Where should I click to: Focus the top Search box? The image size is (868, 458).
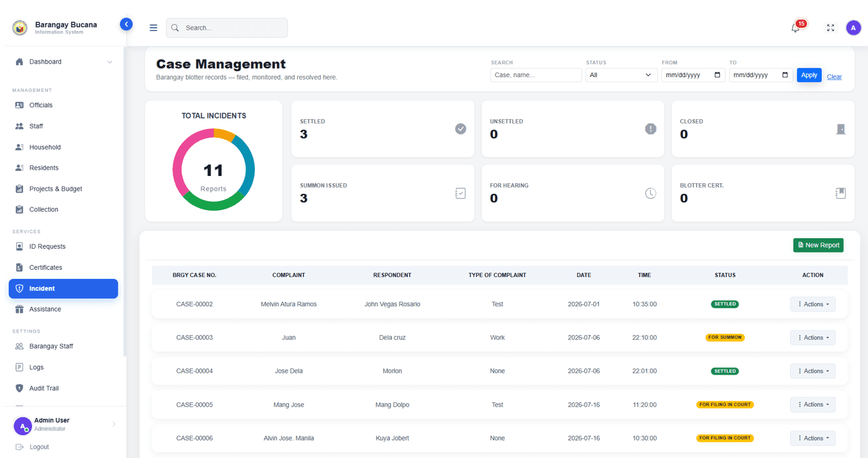pos(226,28)
